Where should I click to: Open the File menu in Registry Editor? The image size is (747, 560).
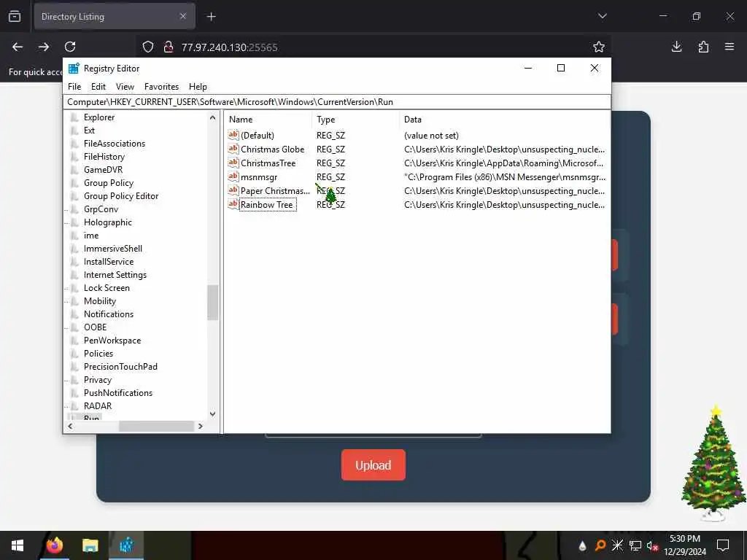coord(74,87)
